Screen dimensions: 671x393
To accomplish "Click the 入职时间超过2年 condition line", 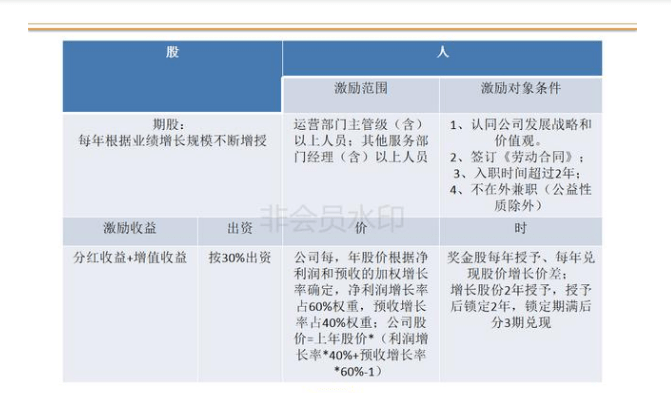I will pyautogui.click(x=517, y=173).
